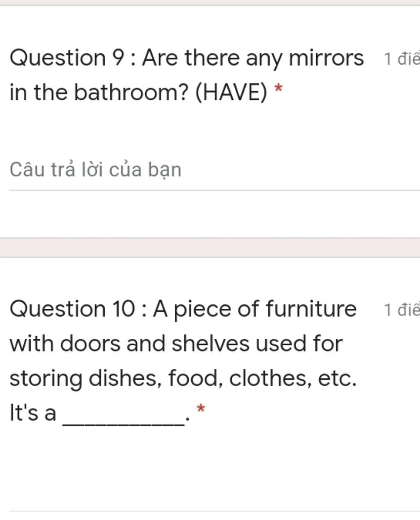Click the red asterisk after (HAVE)
This screenshot has width=420, height=520.
[278, 88]
